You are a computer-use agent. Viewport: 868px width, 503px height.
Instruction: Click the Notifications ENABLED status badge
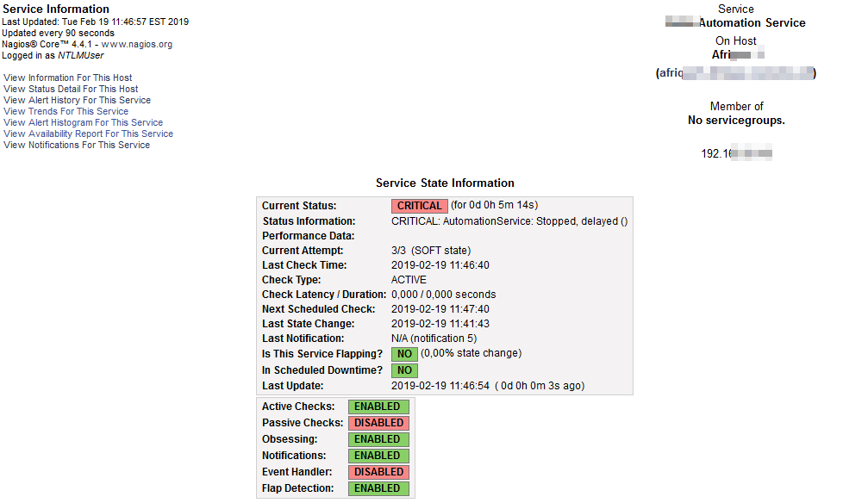click(x=378, y=456)
